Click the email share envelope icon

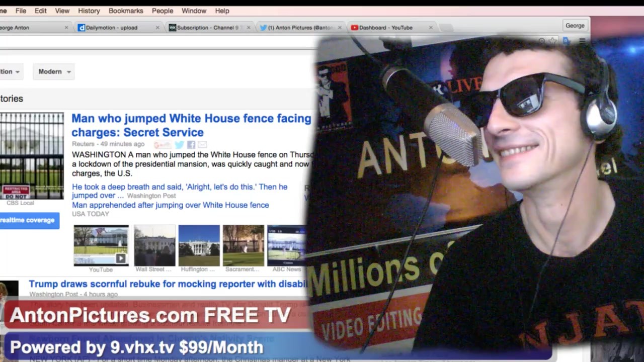202,145
